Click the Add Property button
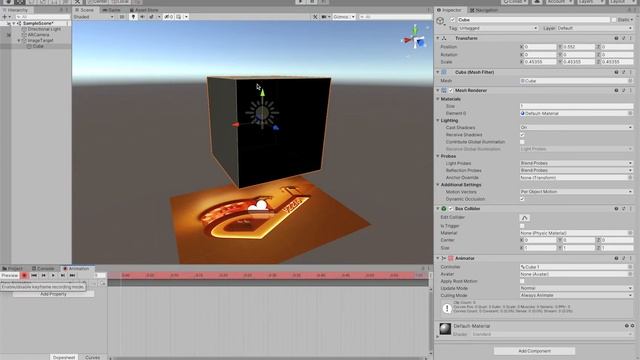Viewport: 640px width, 360px height. tap(53, 294)
